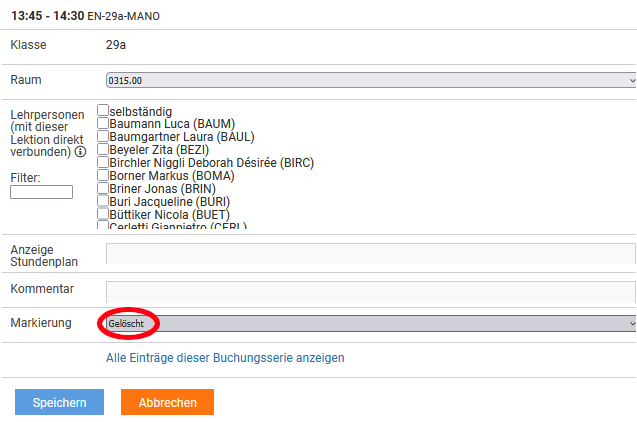Click the orange Abbrechen button
Viewport: 637px width, 422px height.
[167, 402]
